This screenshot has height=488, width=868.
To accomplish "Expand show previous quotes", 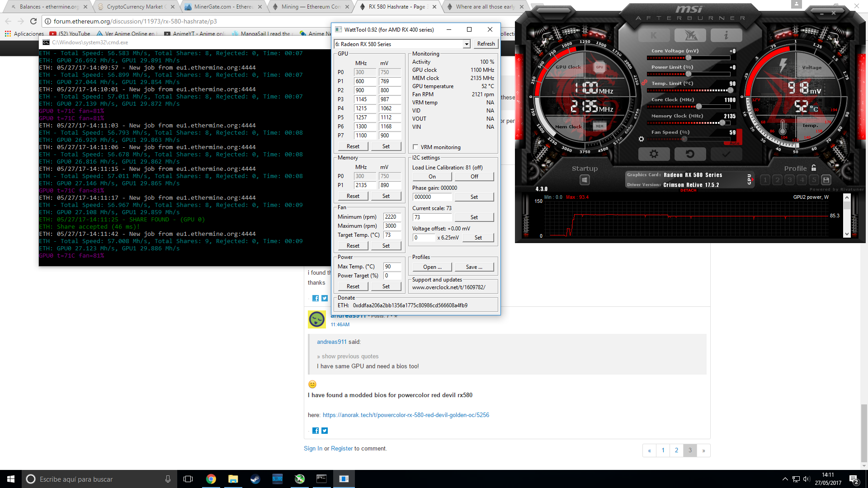I will [x=348, y=356].
